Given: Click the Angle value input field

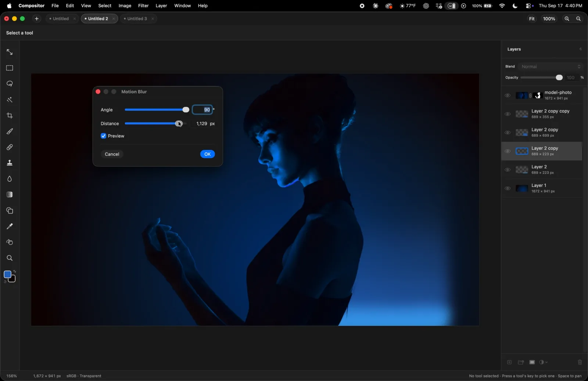Looking at the screenshot, I should tap(202, 110).
